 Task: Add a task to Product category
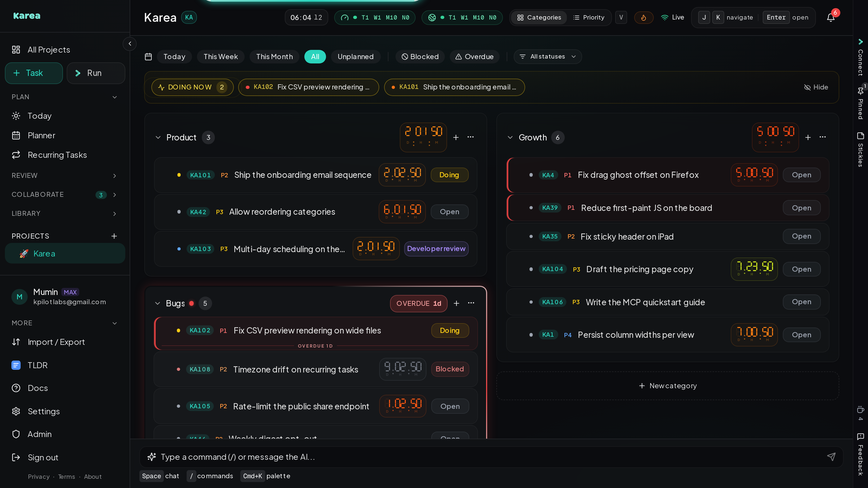(x=456, y=137)
